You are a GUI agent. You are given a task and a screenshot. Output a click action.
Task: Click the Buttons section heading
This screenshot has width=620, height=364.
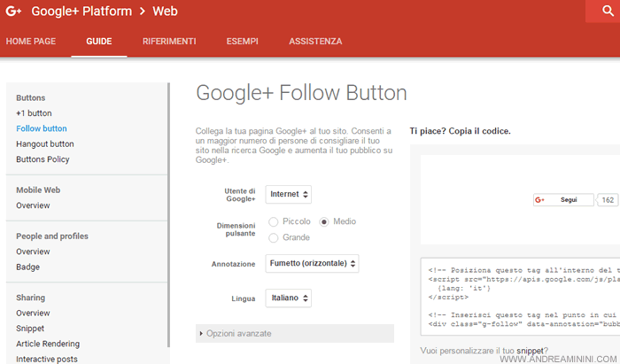tap(31, 98)
